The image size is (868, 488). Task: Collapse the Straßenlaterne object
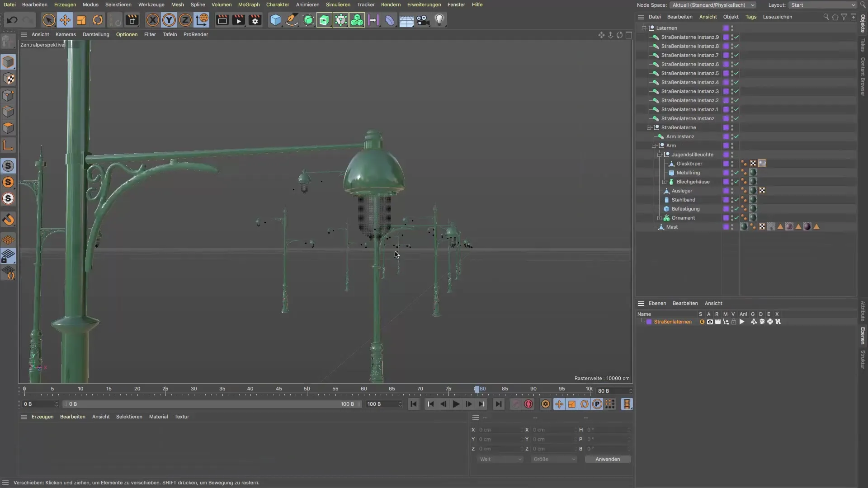coord(649,127)
